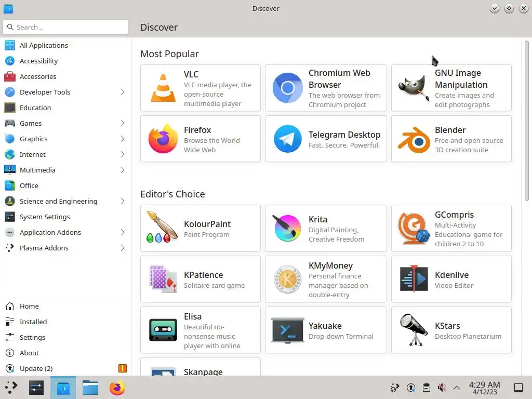
Task: Click the orange update warning badge
Action: 123,368
